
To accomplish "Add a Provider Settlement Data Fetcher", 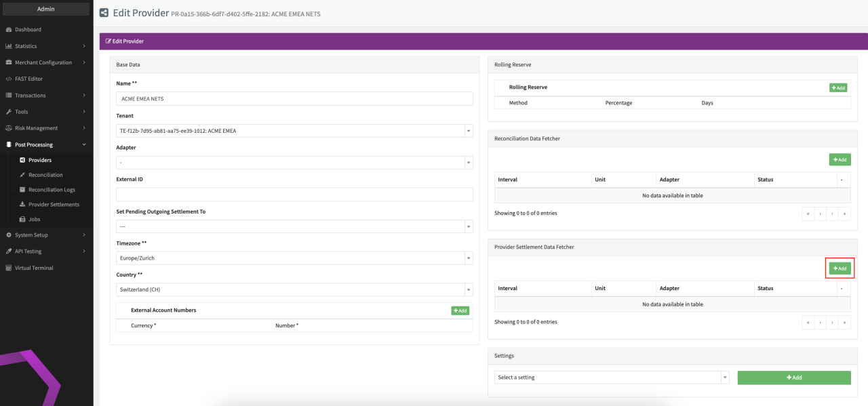I will [x=840, y=268].
